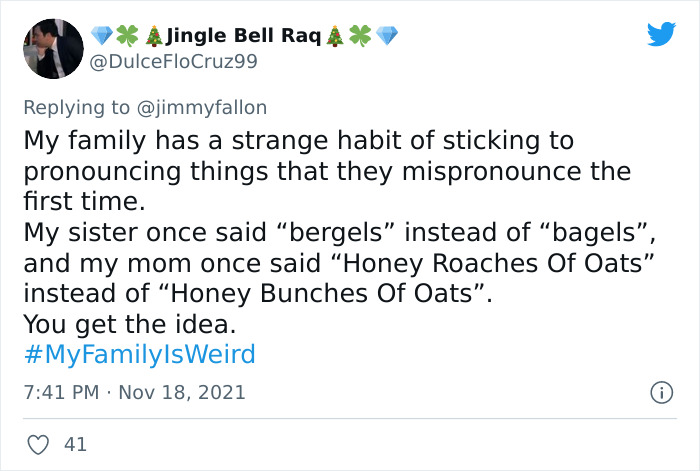Click the first diamond emoji before the name
This screenshot has height=471, width=700.
coord(101,37)
